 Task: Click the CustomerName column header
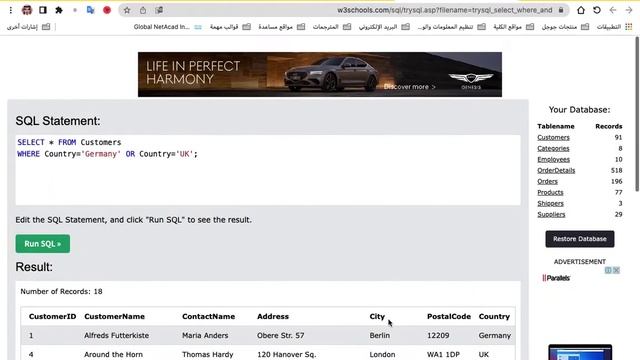(x=114, y=316)
